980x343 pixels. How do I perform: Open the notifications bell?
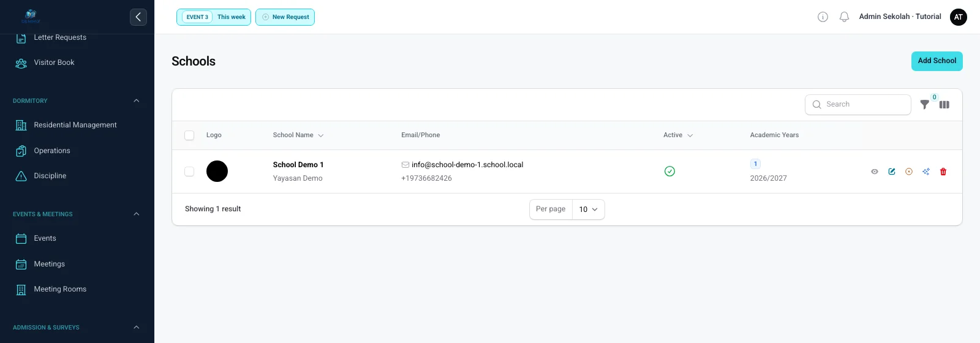click(844, 17)
